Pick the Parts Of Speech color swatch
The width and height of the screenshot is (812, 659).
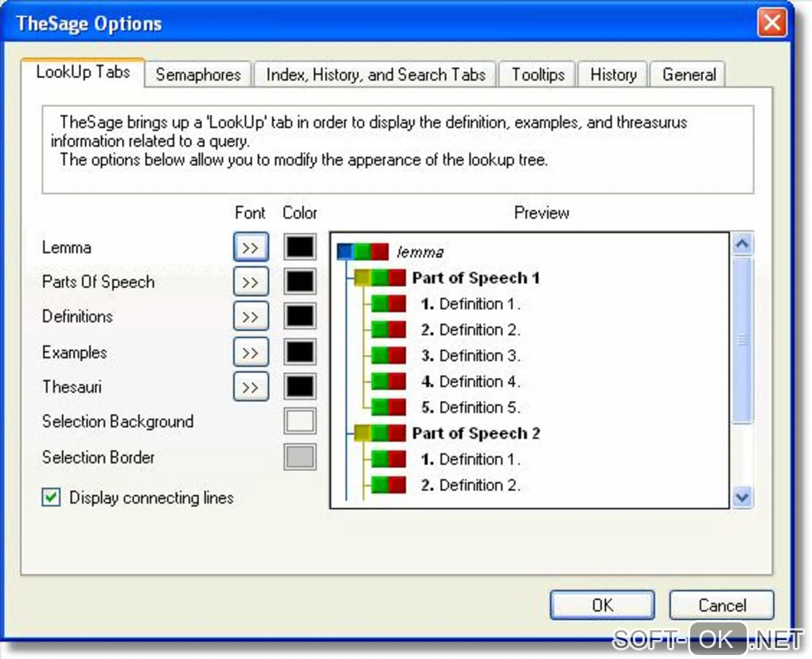(x=300, y=281)
